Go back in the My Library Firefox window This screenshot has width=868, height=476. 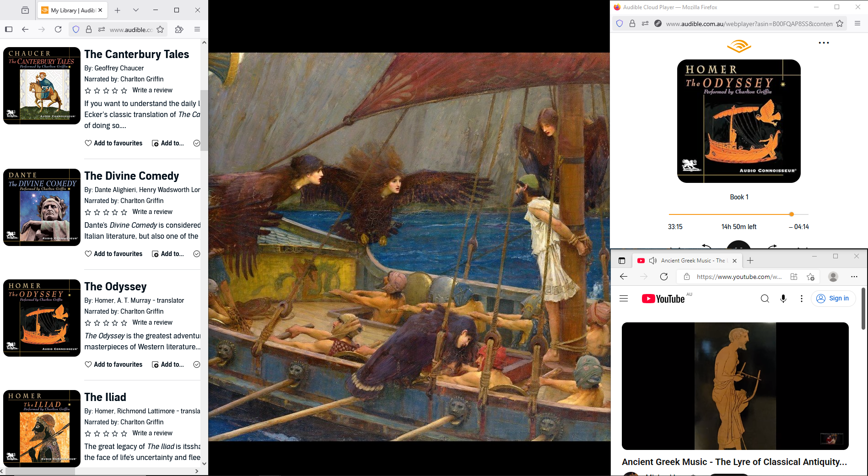[25, 29]
